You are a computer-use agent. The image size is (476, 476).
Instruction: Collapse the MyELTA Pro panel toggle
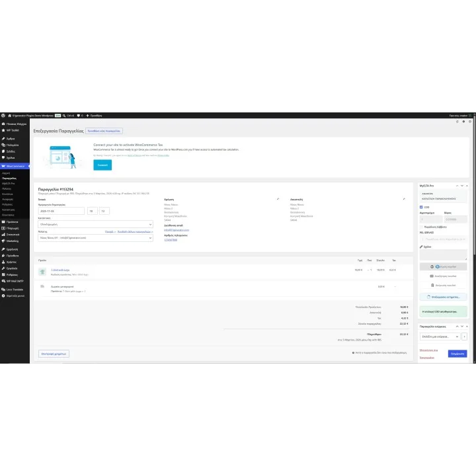tap(467, 186)
